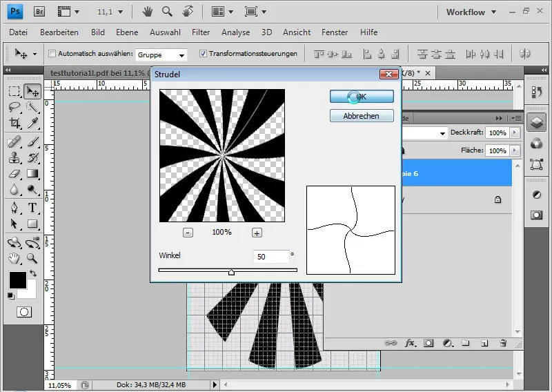Select the Type tool

(x=32, y=208)
